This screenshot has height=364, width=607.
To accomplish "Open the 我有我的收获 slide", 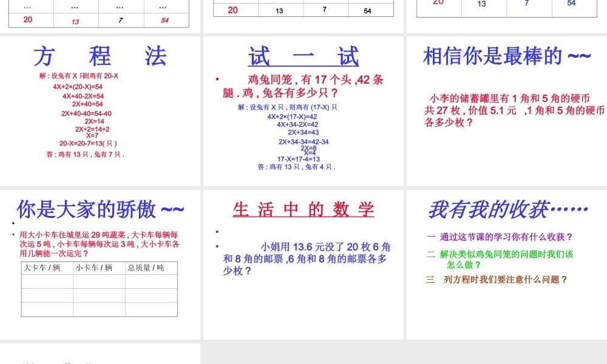I will click(x=507, y=265).
